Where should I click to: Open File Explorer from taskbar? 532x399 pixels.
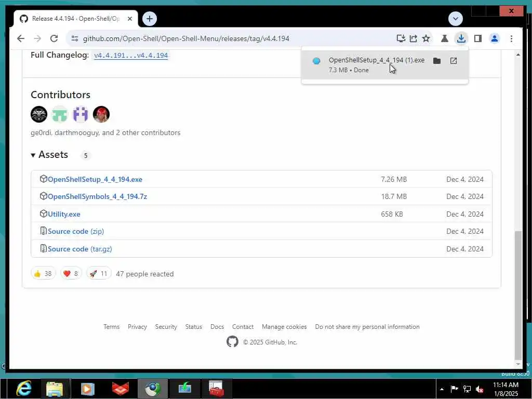[54, 389]
